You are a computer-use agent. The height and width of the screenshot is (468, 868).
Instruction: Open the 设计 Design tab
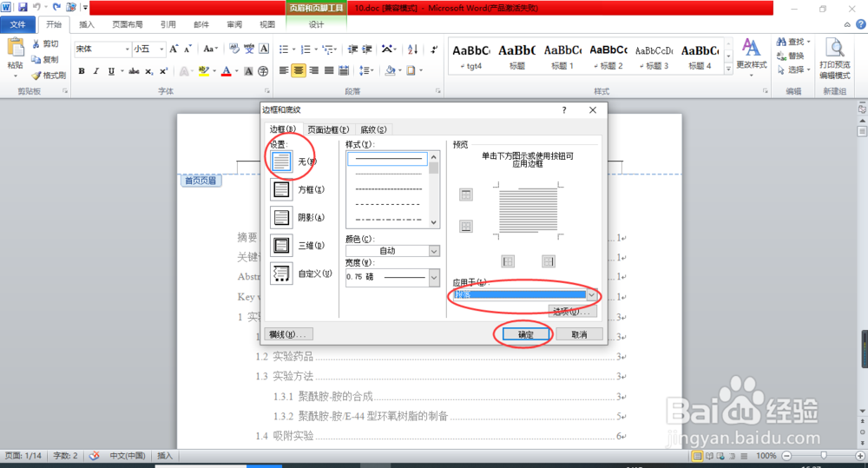pos(317,24)
